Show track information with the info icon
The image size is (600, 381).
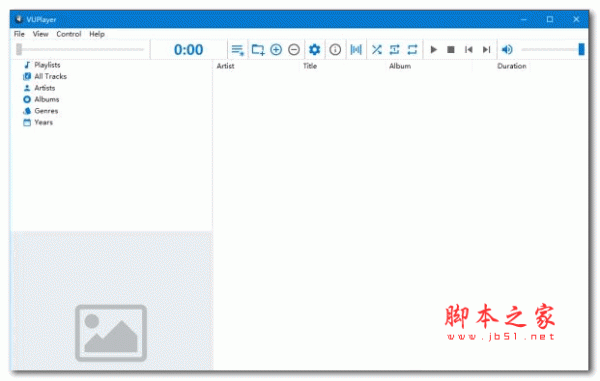click(x=335, y=50)
